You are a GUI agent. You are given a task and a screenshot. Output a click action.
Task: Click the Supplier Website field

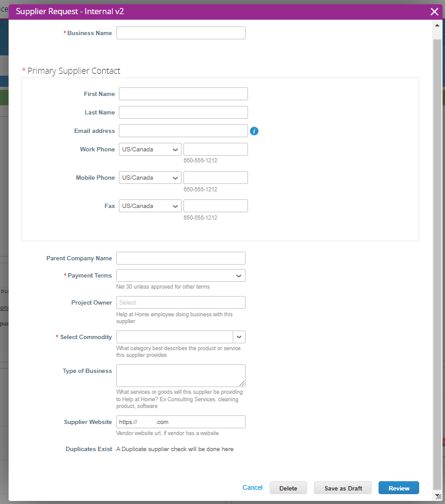(181, 422)
